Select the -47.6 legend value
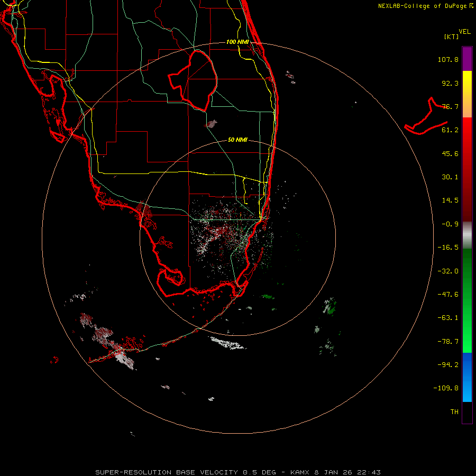Screen dimensions: 476x476 (x=448, y=295)
